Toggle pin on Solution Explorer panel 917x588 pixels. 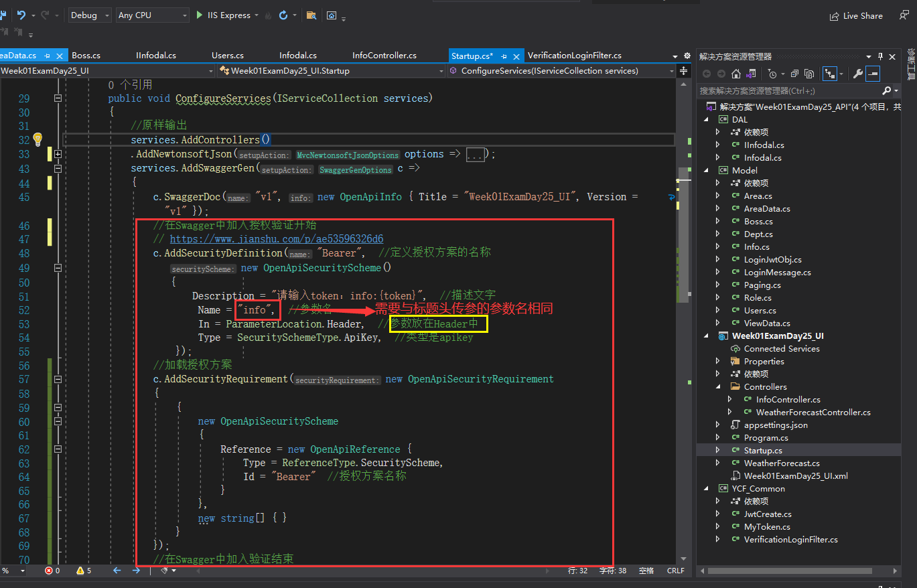tap(881, 56)
